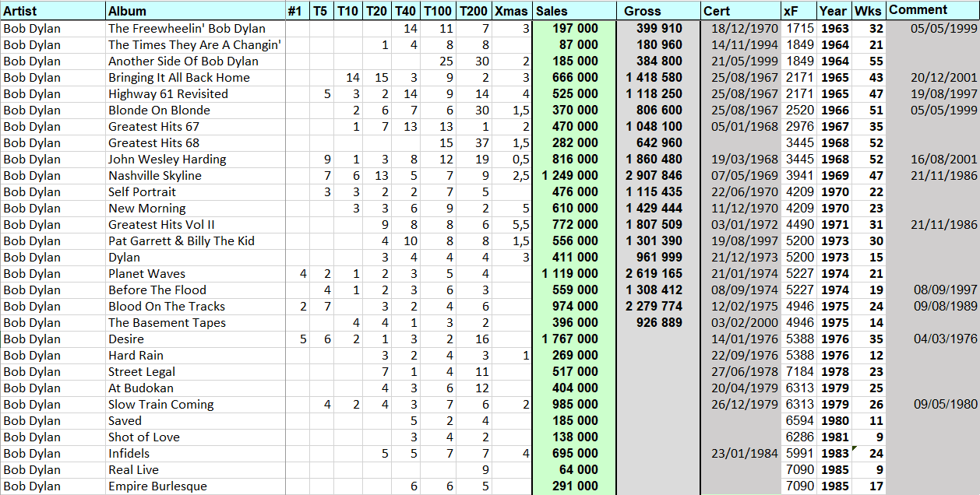The width and height of the screenshot is (980, 495).
Task: Click gross value 399 910
Action: point(658,29)
